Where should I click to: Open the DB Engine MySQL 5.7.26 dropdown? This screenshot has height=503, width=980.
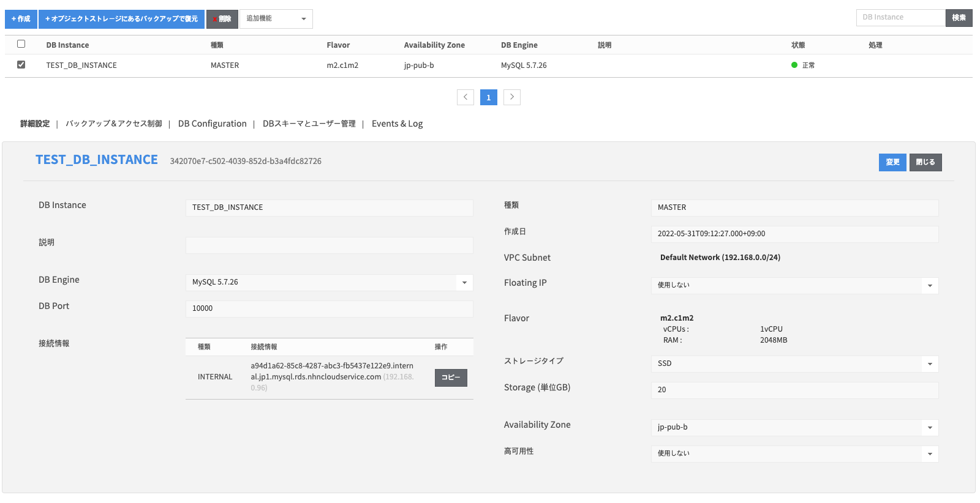(330, 282)
